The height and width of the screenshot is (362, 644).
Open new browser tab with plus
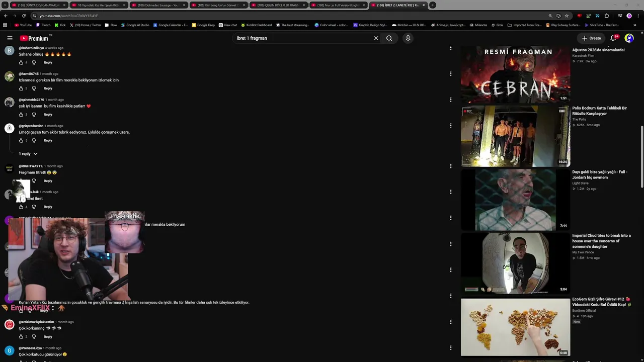[x=432, y=5]
